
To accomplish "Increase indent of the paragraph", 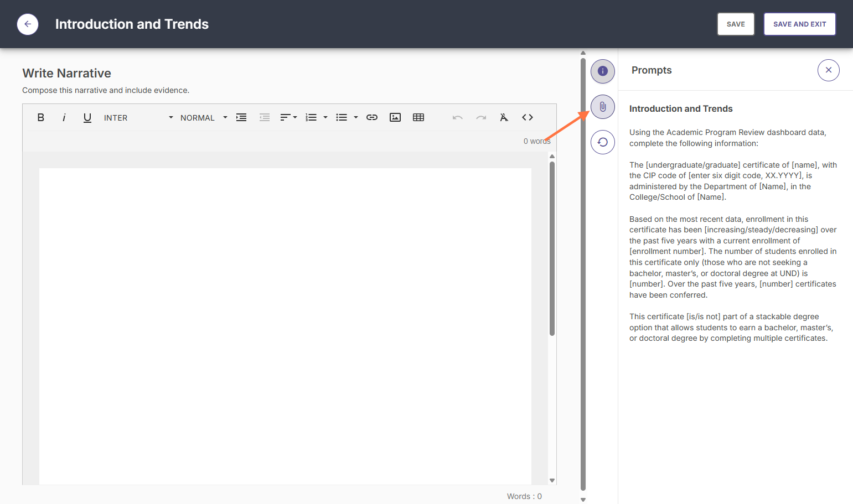I will pos(241,117).
